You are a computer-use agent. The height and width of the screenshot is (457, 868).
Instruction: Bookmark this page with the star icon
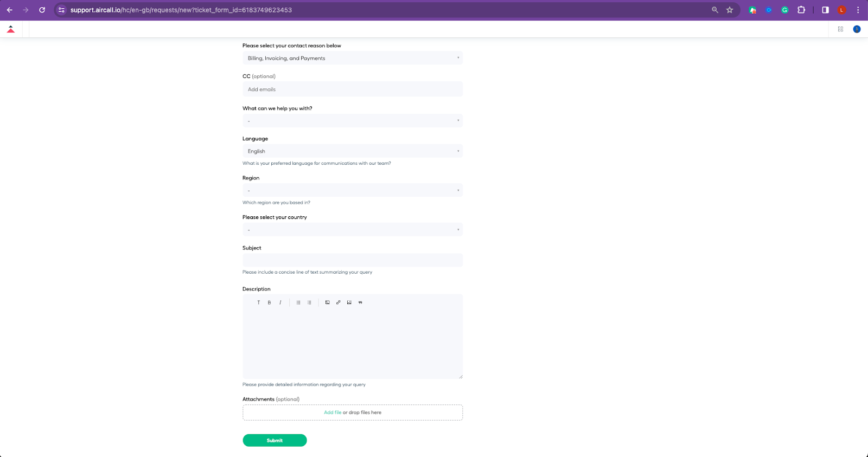(x=730, y=10)
